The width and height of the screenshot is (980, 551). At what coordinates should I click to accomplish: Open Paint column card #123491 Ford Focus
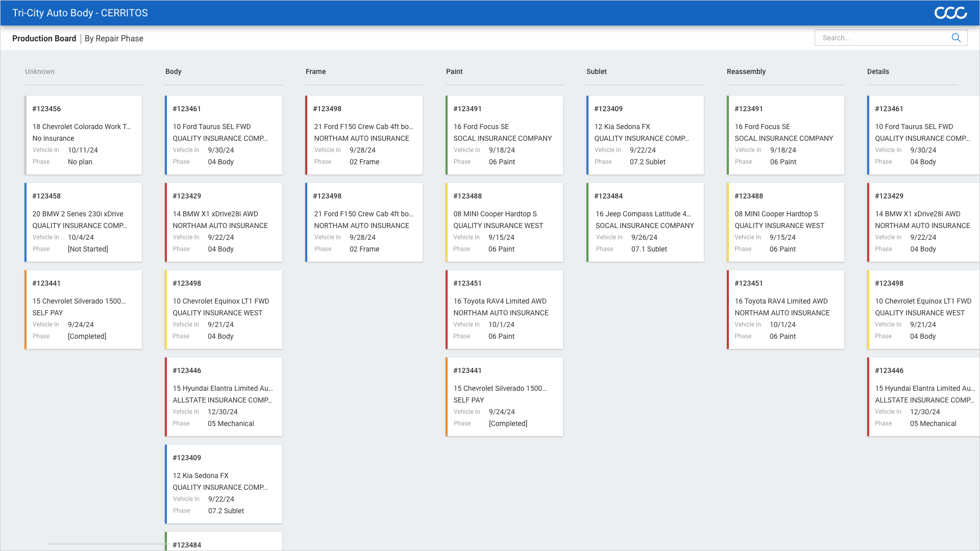tap(504, 135)
